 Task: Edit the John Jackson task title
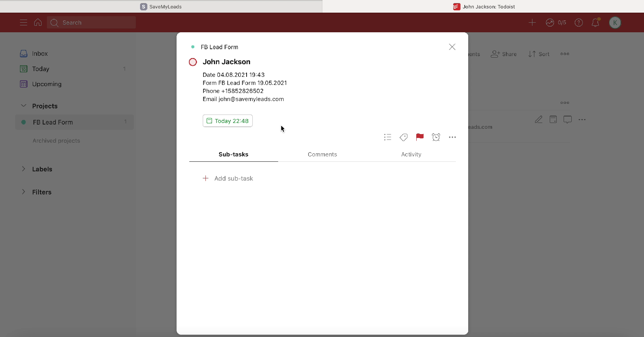[227, 62]
